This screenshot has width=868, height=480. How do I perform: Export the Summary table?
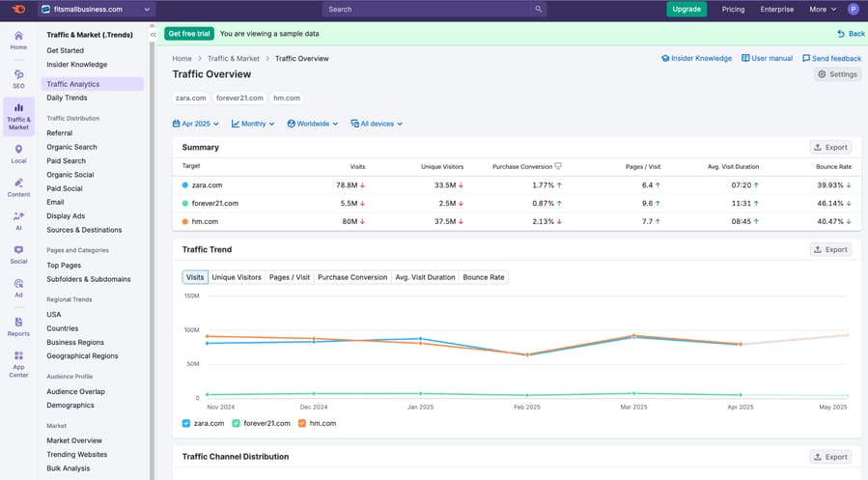coord(830,147)
